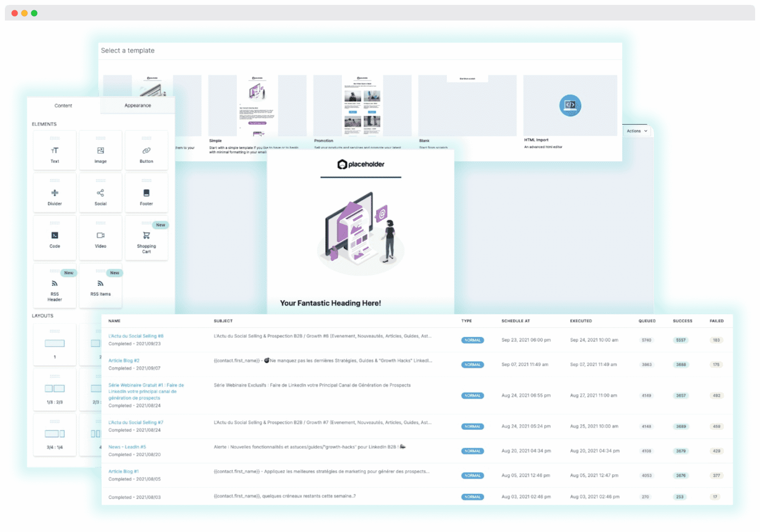This screenshot has width=760, height=532.
Task: Click the TYPE column header
Action: 466,321
